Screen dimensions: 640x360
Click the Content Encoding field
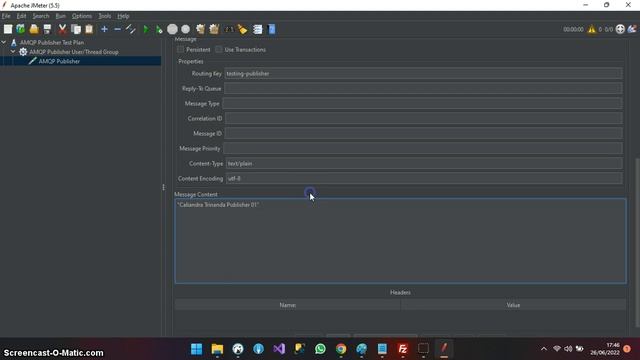tap(424, 178)
